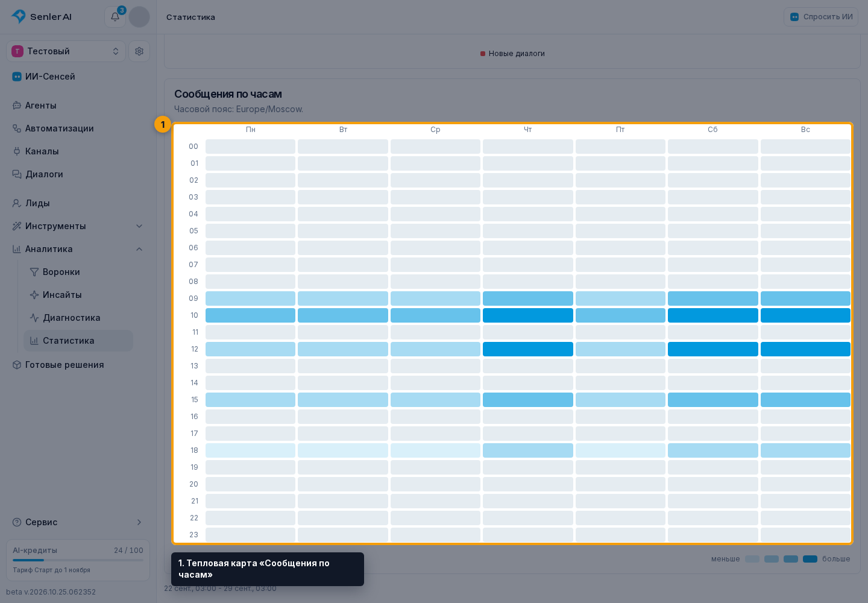Click the user avatar circle
868x603 pixels.
click(139, 17)
